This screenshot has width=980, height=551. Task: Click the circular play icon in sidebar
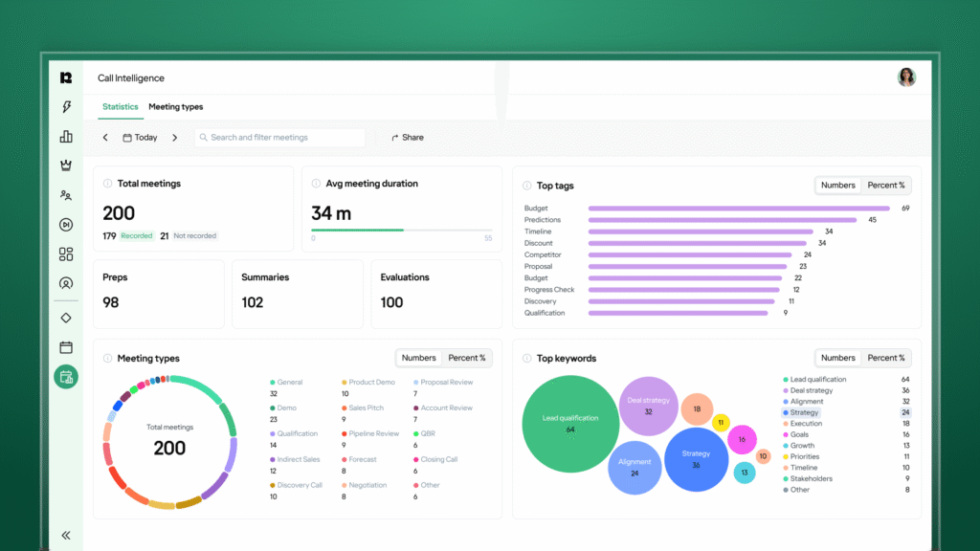click(x=66, y=225)
